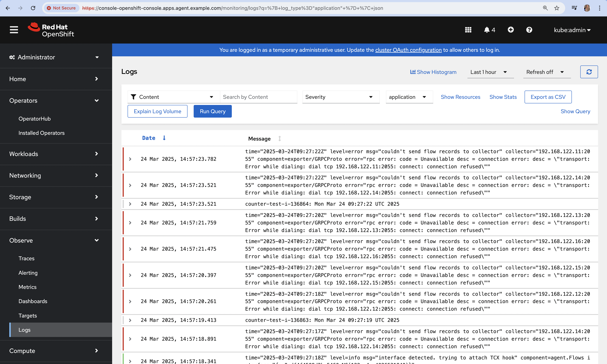This screenshot has width=607, height=364.
Task: Click the Search by Content field
Action: (x=258, y=97)
